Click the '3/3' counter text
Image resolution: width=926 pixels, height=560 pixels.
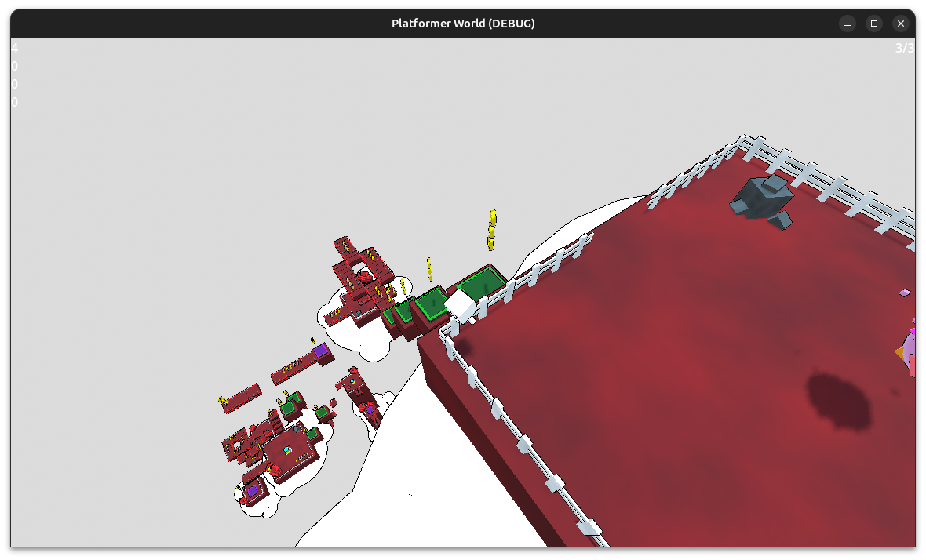pos(904,49)
